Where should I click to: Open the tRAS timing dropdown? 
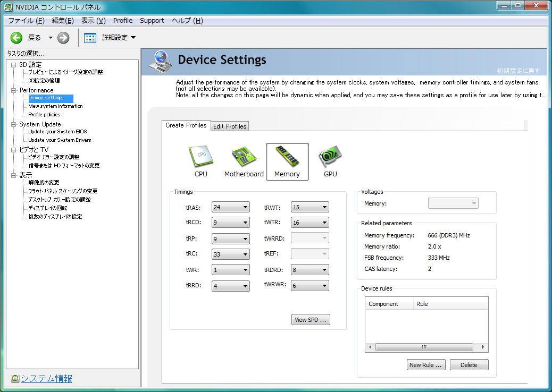pyautogui.click(x=230, y=207)
